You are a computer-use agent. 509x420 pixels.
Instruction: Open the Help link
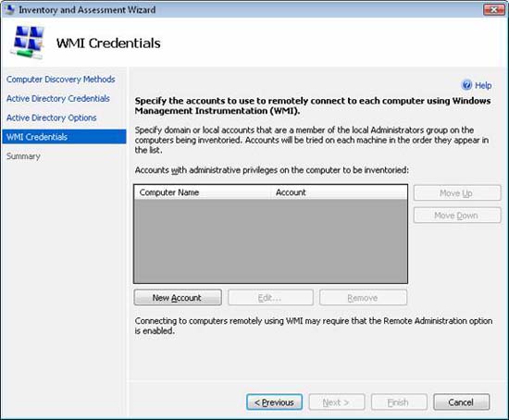(483, 85)
